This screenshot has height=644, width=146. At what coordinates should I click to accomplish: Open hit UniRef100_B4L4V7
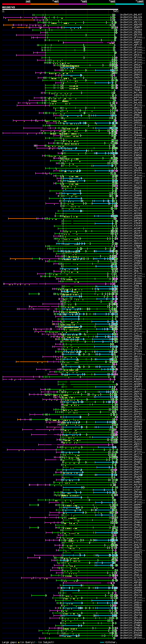(x=131, y=15)
